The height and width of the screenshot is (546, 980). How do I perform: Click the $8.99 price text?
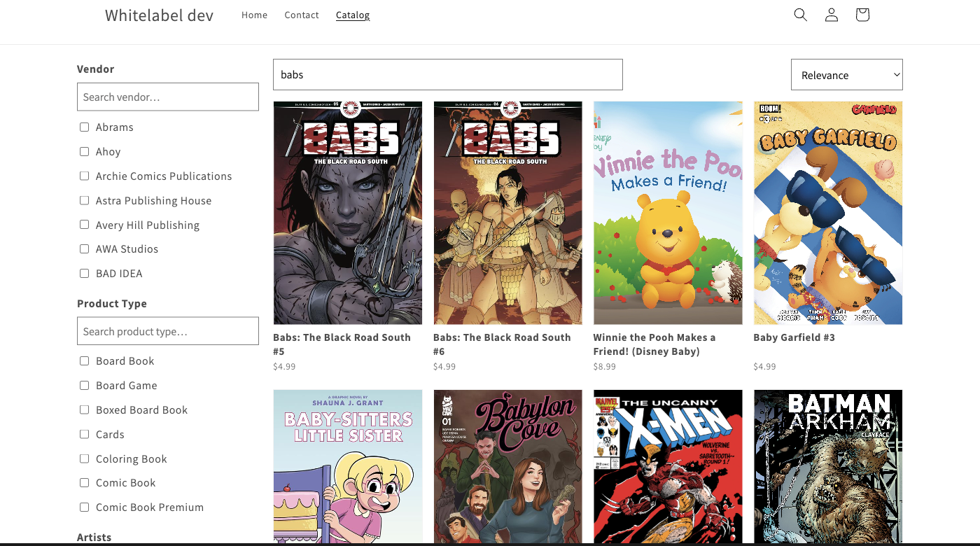[x=605, y=367]
